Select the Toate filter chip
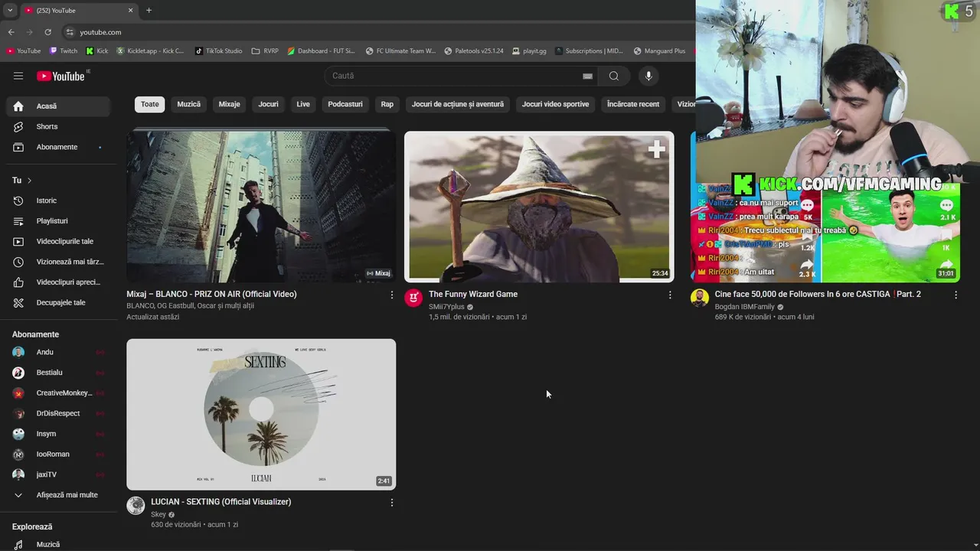The image size is (980, 551). [x=150, y=104]
